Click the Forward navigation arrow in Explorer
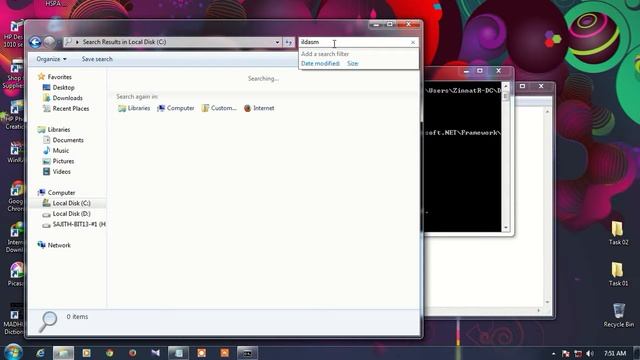This screenshot has width=640, height=360. pyautogui.click(x=49, y=42)
